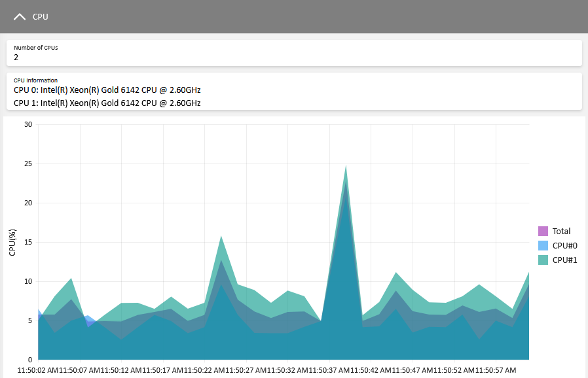Click the CPU panel header title
The width and height of the screenshot is (588, 378).
pos(41,17)
